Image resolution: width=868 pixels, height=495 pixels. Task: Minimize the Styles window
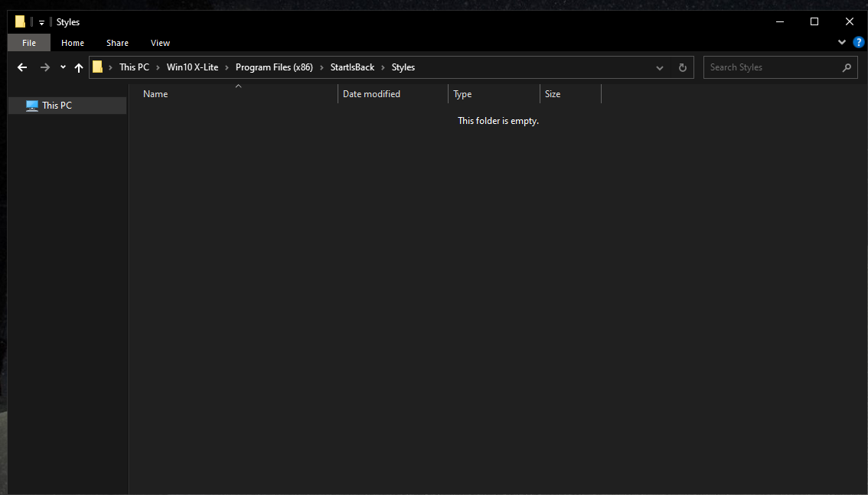780,21
